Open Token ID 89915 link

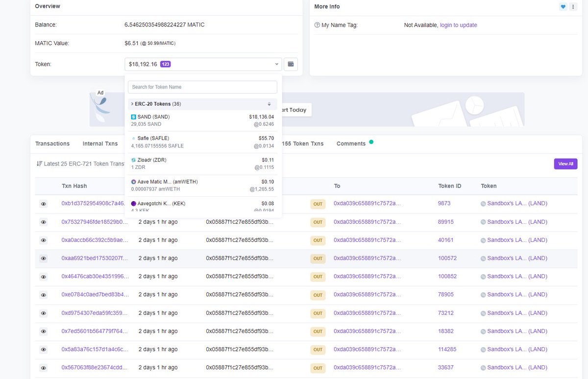(x=446, y=222)
